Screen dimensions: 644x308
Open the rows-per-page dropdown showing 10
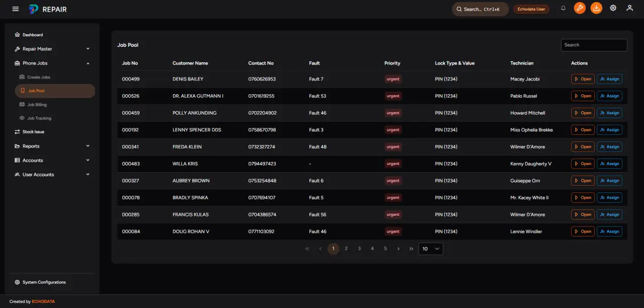pyautogui.click(x=431, y=249)
